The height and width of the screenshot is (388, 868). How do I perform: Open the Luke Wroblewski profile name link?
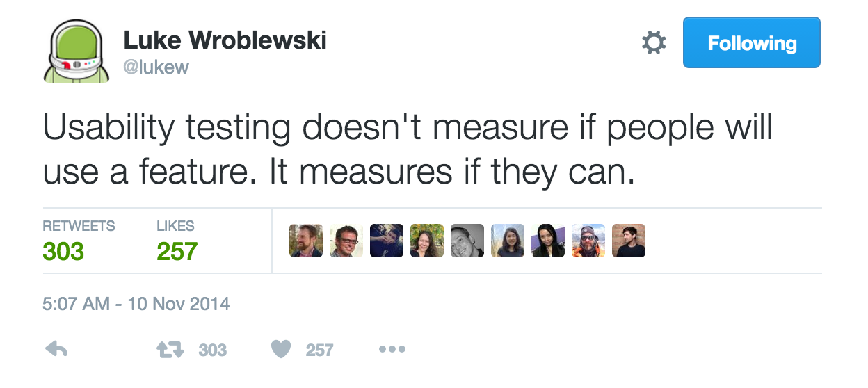coord(225,40)
